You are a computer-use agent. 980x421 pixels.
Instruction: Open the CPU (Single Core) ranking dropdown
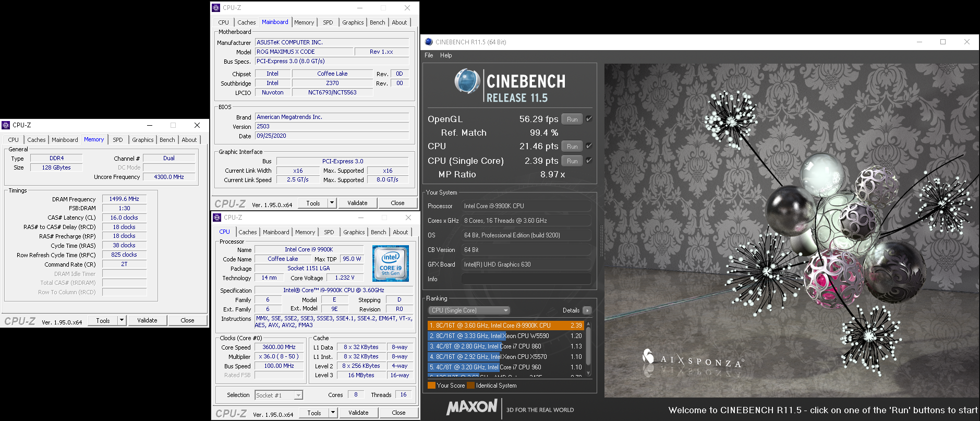pos(469,310)
